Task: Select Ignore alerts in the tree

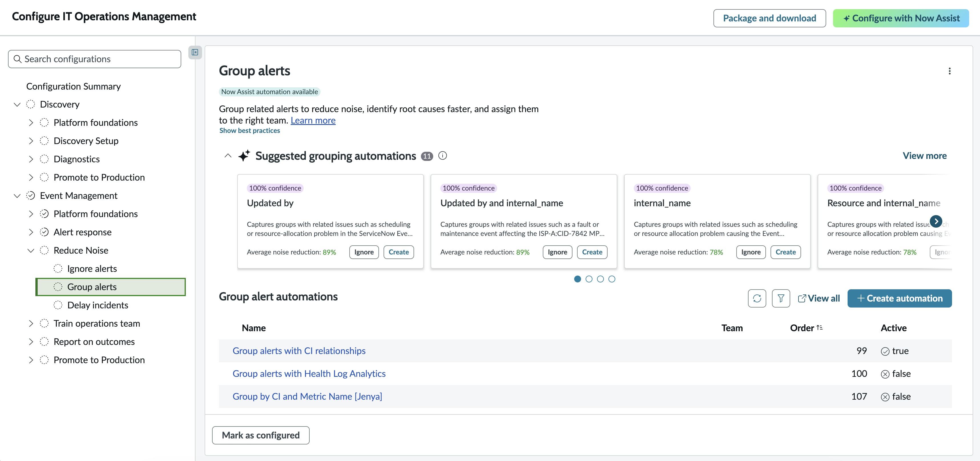Action: 92,268
